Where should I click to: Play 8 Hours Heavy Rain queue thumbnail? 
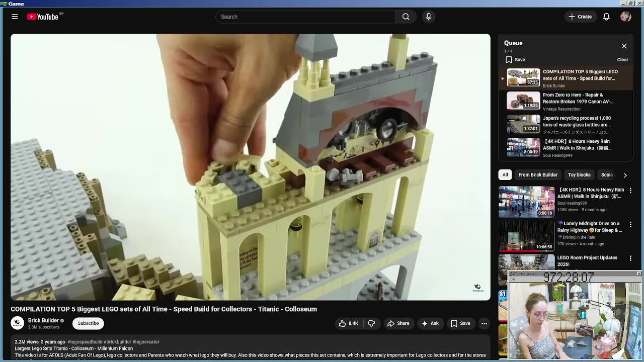click(523, 147)
